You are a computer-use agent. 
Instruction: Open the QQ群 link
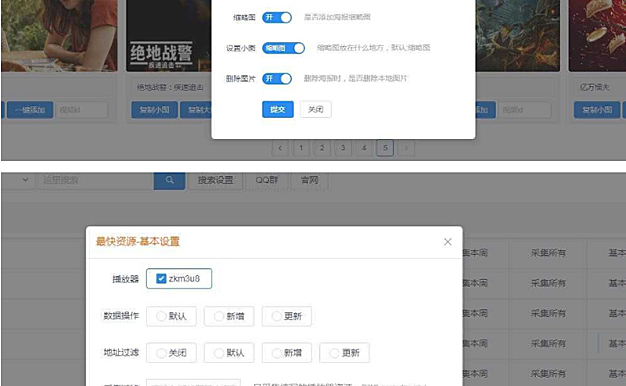coord(267,180)
